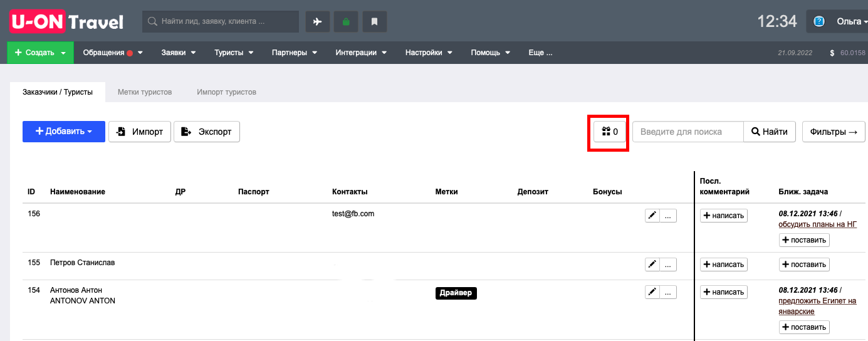Open the Фильтры panel
Screen dimensions: 868x341
[x=834, y=132]
